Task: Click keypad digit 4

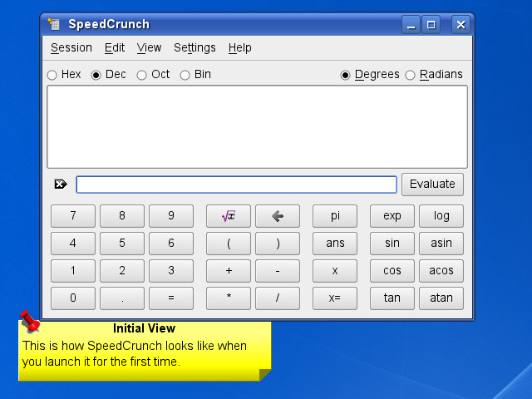Action: pos(73,244)
